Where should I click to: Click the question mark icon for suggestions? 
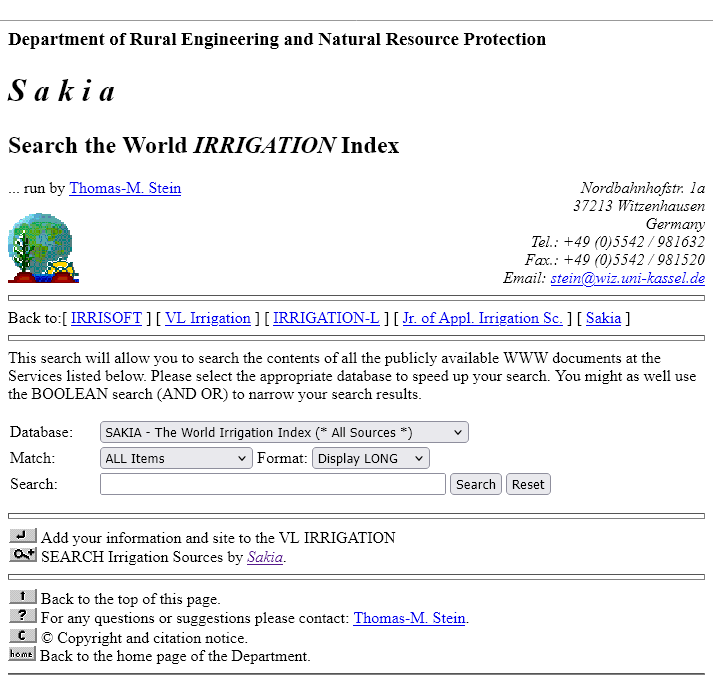(x=23, y=616)
